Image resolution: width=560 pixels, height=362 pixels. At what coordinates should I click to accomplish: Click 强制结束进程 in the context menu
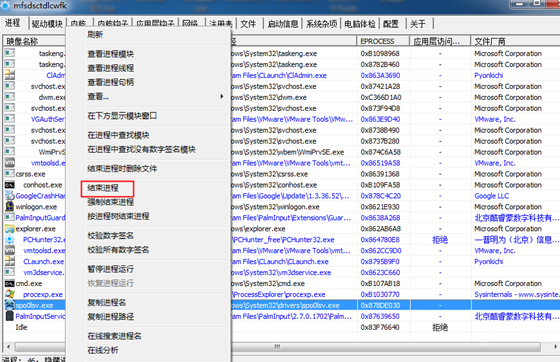[111, 202]
